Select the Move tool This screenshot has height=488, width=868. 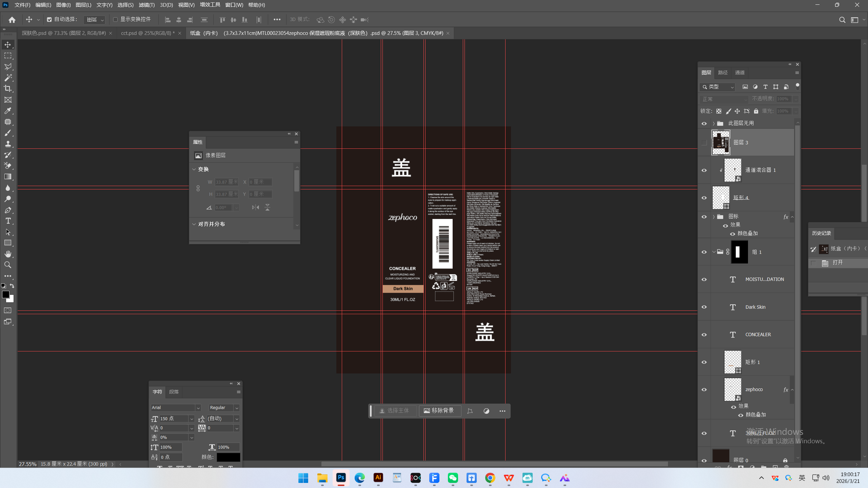tap(8, 45)
